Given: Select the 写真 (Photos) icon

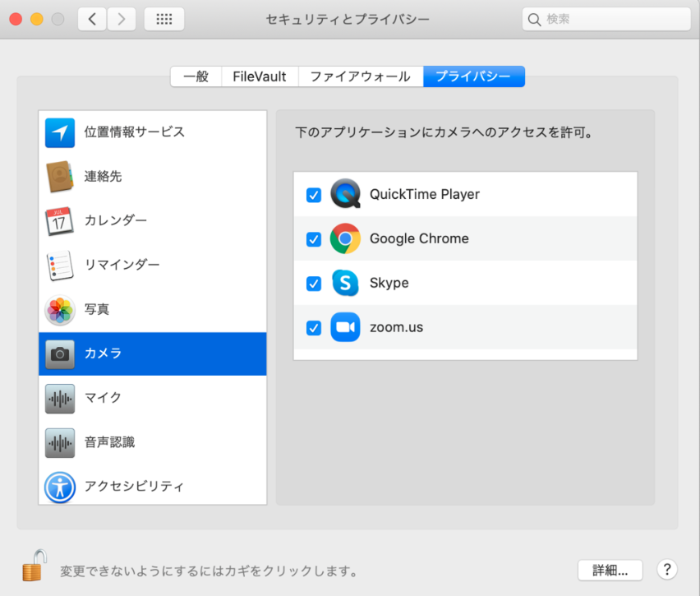Looking at the screenshot, I should [x=59, y=309].
